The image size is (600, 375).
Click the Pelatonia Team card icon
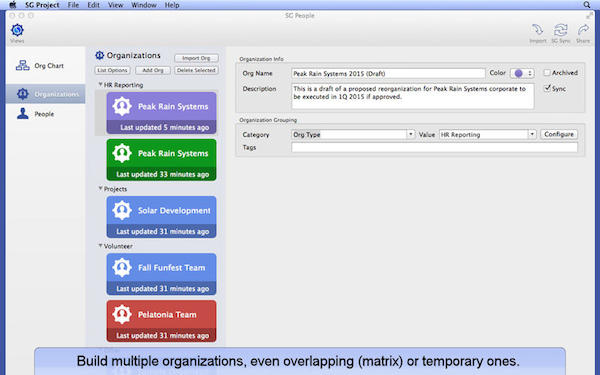click(x=122, y=314)
